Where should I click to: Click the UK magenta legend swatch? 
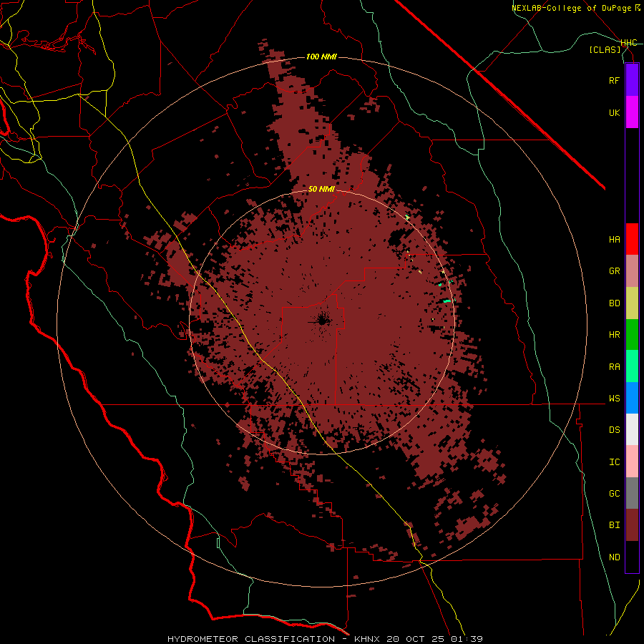point(632,112)
